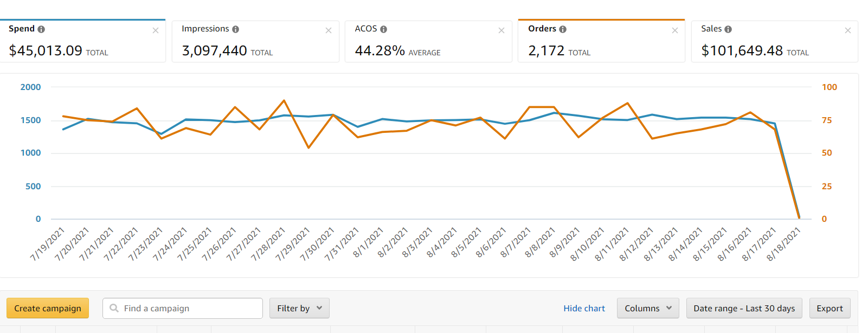Open the Filter by dropdown
This screenshot has height=333, width=868.
299,308
